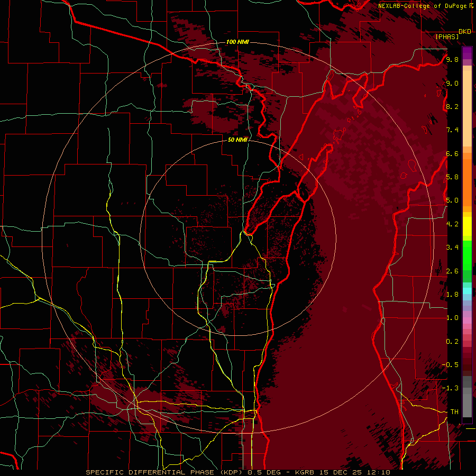
Task: Click the [PHAS] units label
Action: coord(447,36)
